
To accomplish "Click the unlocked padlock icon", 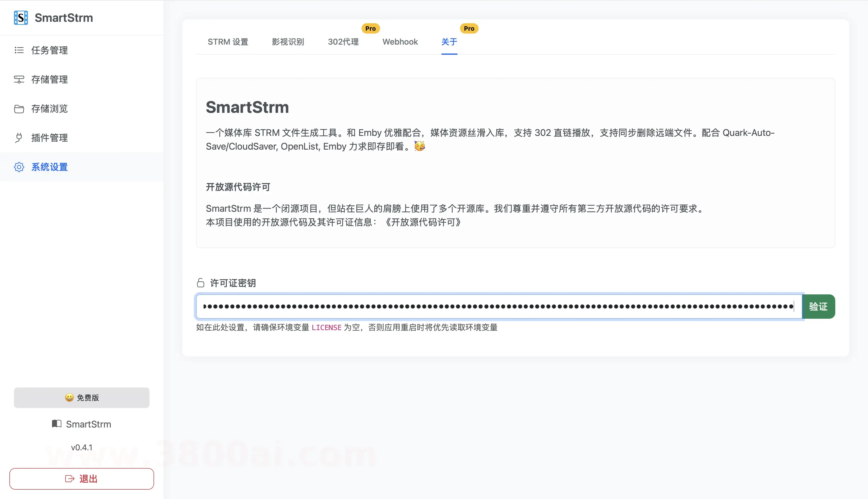I will pos(201,283).
